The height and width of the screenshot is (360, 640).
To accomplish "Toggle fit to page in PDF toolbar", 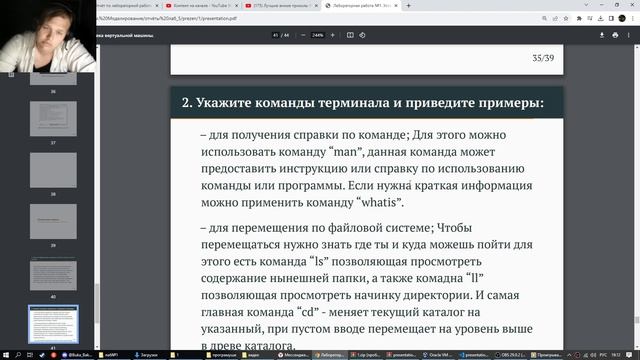I will (x=350, y=35).
